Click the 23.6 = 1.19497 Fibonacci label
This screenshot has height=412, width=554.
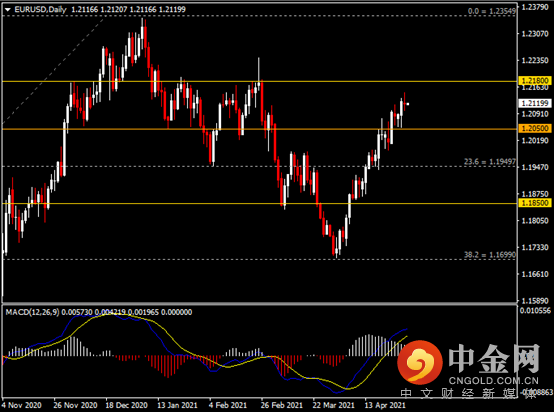490,162
